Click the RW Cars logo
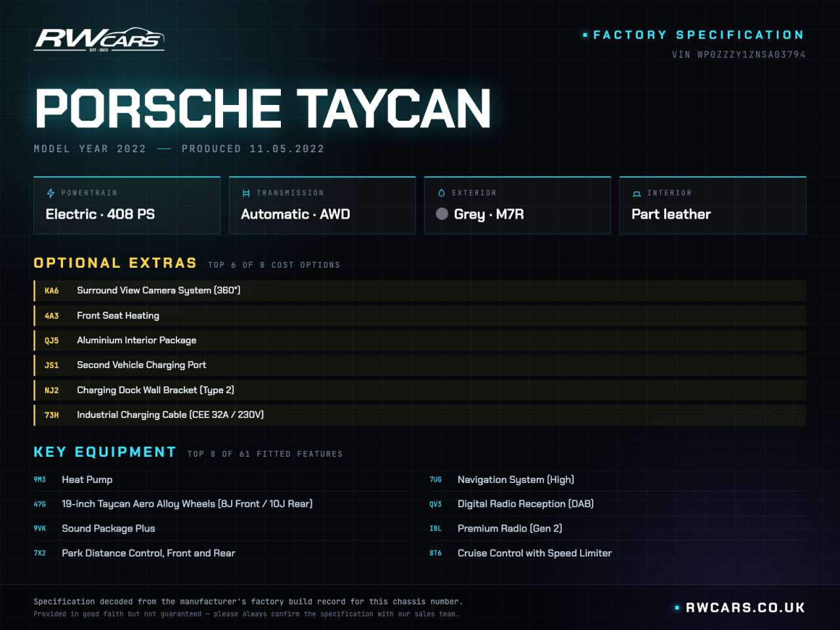The width and height of the screenshot is (840, 630). pos(99,40)
